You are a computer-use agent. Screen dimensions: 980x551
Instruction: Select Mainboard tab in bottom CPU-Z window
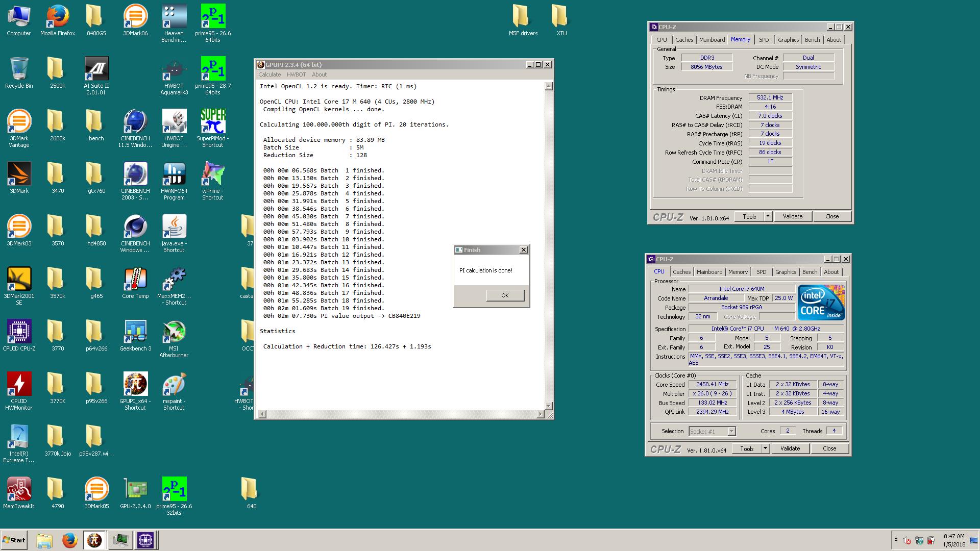pyautogui.click(x=709, y=272)
